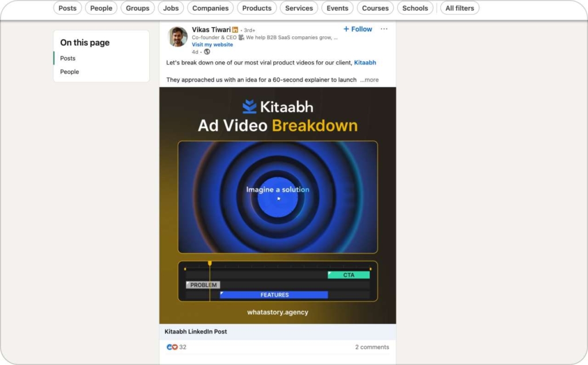Expand the 2 comments section
This screenshot has width=588, height=365.
coord(372,347)
